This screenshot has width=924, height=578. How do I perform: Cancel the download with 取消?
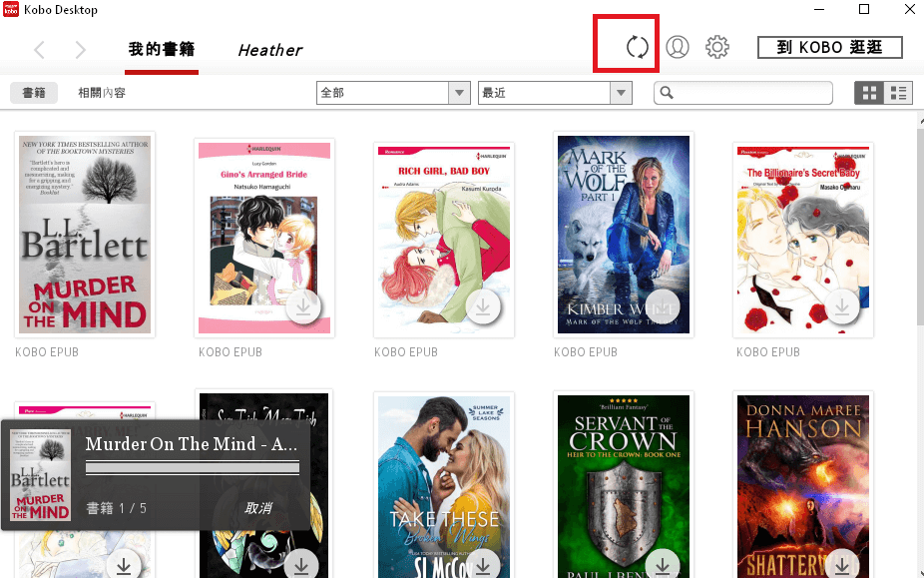[x=258, y=508]
